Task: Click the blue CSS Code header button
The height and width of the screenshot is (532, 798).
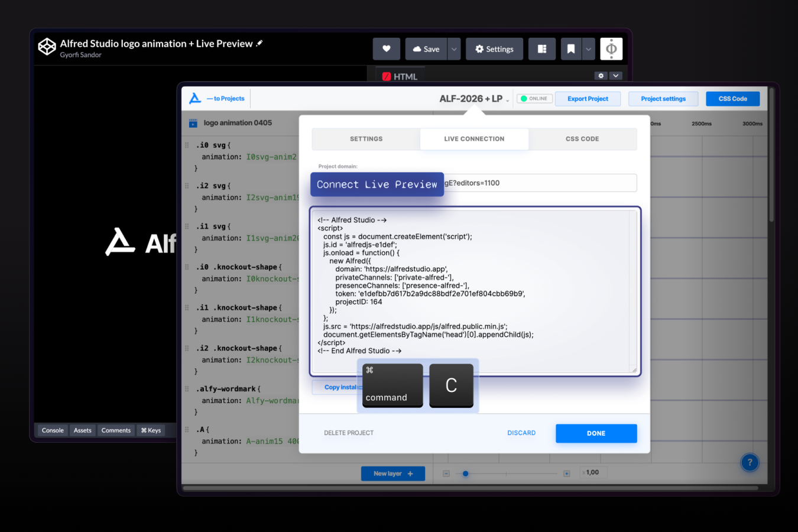Action: (733, 99)
